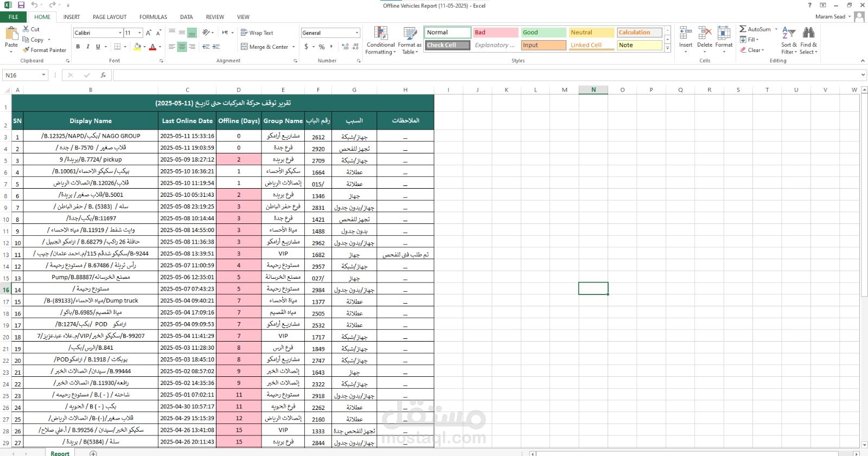Click the Insert Function fx icon
This screenshot has height=456, width=868.
(x=103, y=75)
